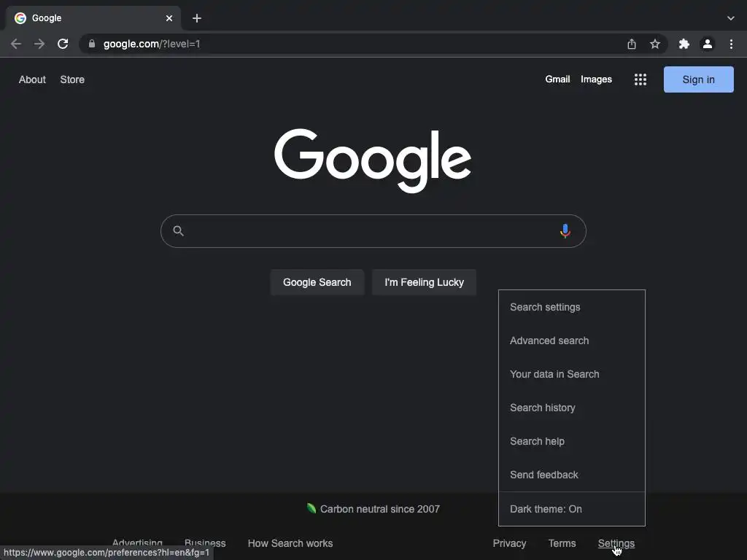Focus the Google search input field
Viewport: 747px width, 560px height.
[373, 231]
